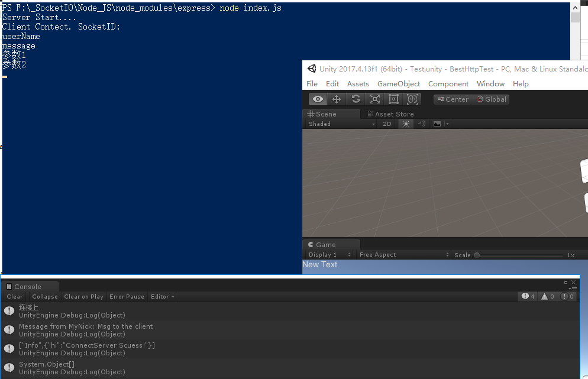This screenshot has width=588, height=379.
Task: Toggle 2D mode in Scene view
Action: click(x=387, y=124)
